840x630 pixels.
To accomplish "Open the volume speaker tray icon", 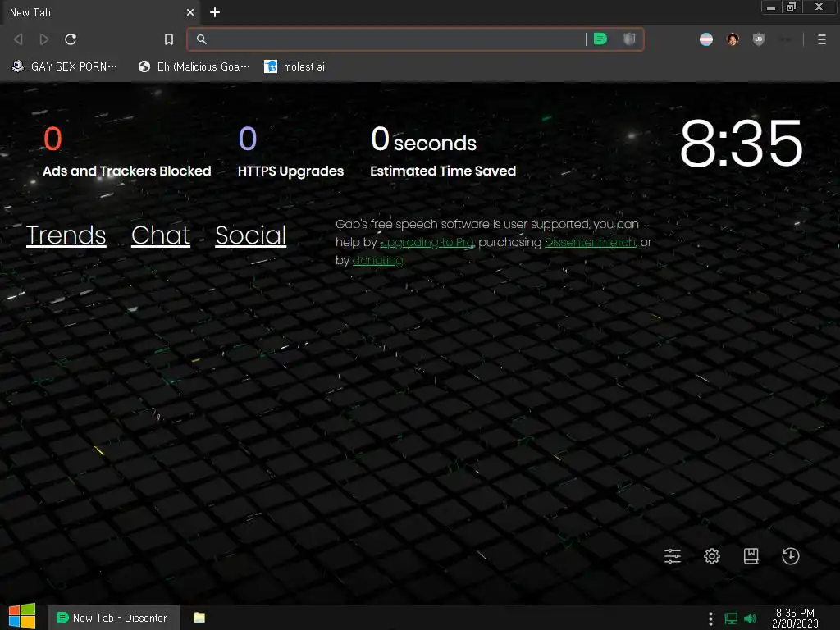I will pyautogui.click(x=751, y=619).
